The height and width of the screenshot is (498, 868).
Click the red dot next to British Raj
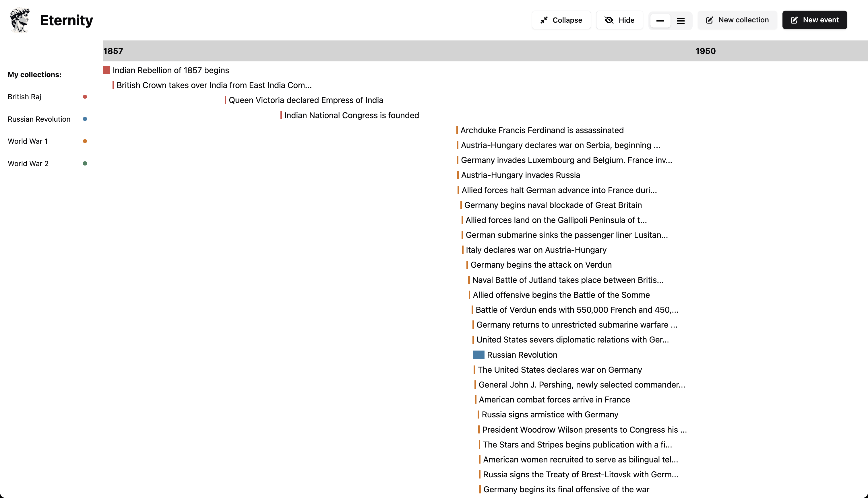[85, 97]
